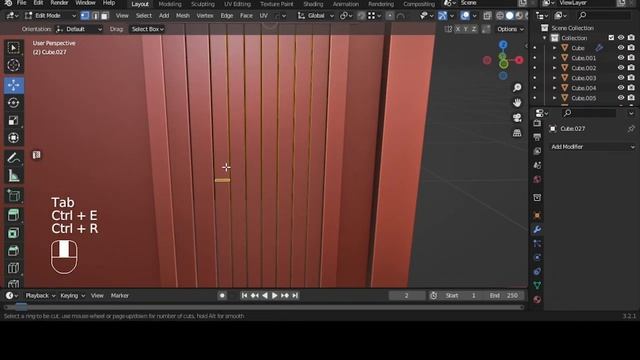Edit the End frame field 250
Image resolution: width=640 pixels, height=360 pixels.
[x=505, y=296]
